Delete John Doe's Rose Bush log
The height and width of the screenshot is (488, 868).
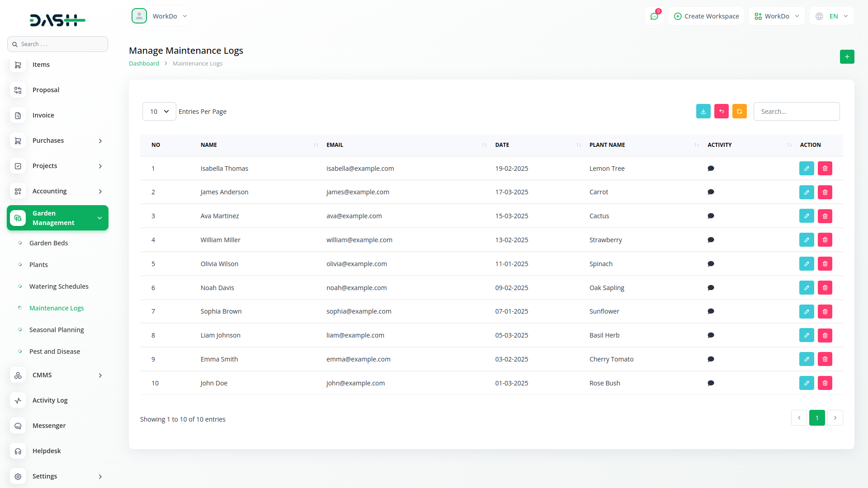825,383
